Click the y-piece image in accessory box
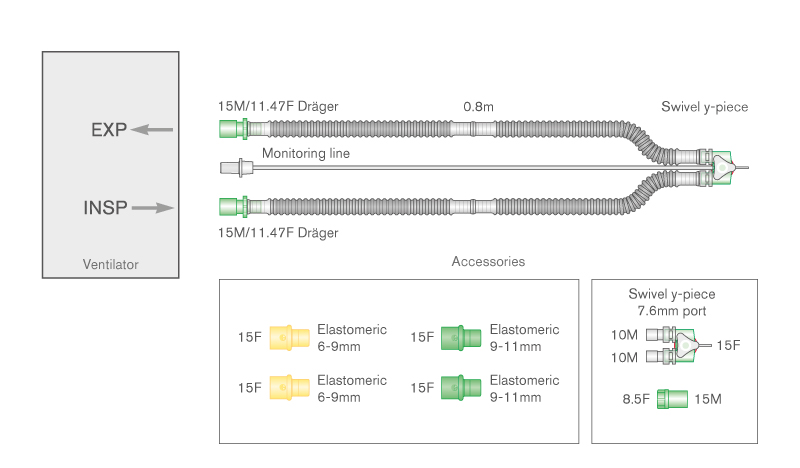Viewport: 800px width, 468px height. pos(674,346)
